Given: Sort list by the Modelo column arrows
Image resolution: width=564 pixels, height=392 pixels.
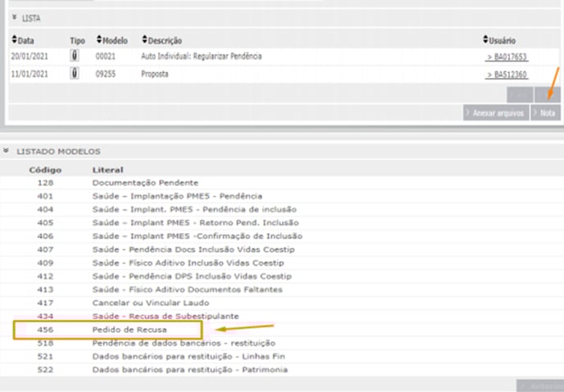Looking at the screenshot, I should pos(98,40).
